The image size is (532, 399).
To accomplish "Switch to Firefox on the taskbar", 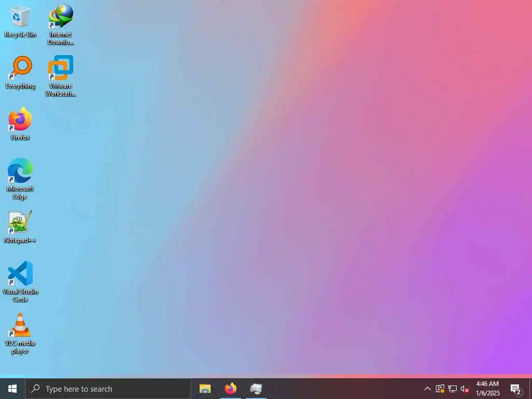I will point(231,389).
